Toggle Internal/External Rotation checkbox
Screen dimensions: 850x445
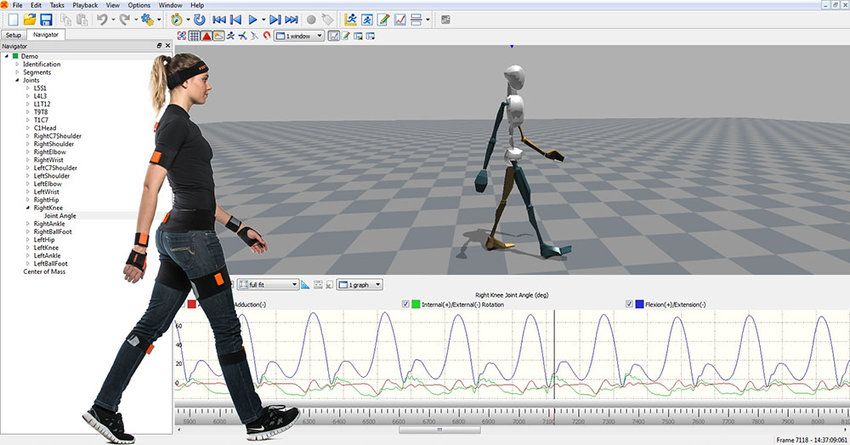click(406, 304)
